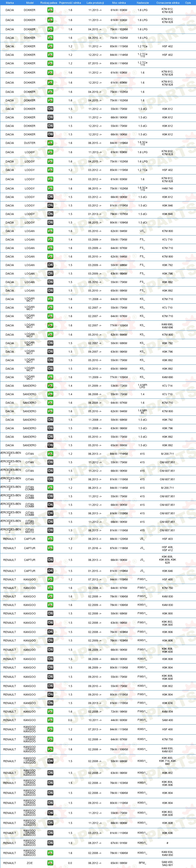
Task: Click diesel icon in Kangoo 09.2013 row
Action: pyautogui.click(x=50, y=703)
